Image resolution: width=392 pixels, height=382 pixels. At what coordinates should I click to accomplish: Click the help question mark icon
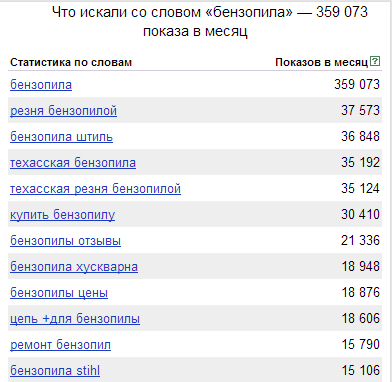coord(375,61)
